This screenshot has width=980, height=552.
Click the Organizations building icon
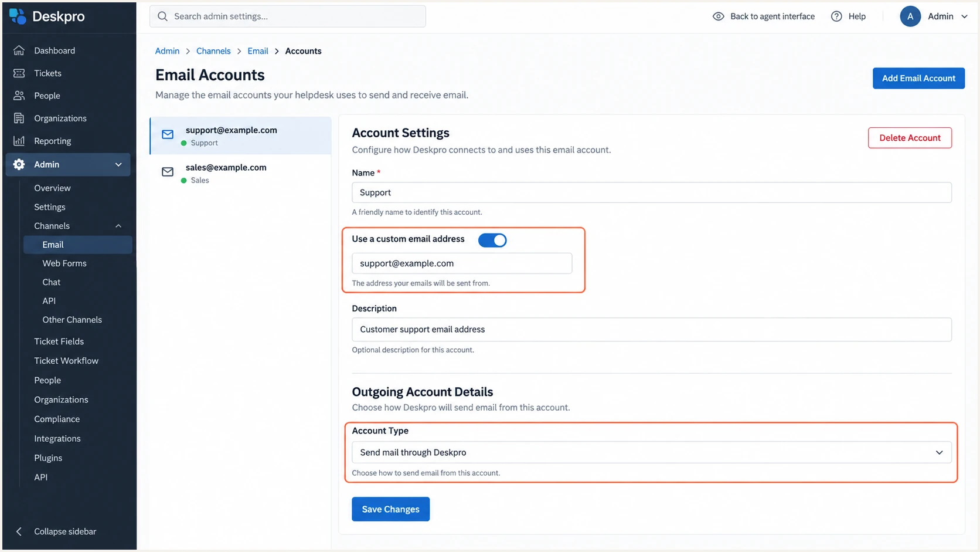pos(19,118)
